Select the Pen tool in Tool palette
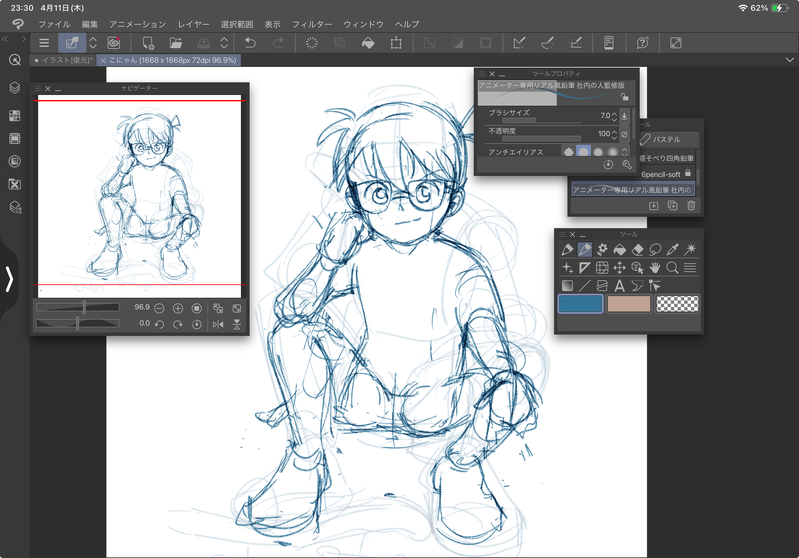The width and height of the screenshot is (799, 558). (567, 249)
